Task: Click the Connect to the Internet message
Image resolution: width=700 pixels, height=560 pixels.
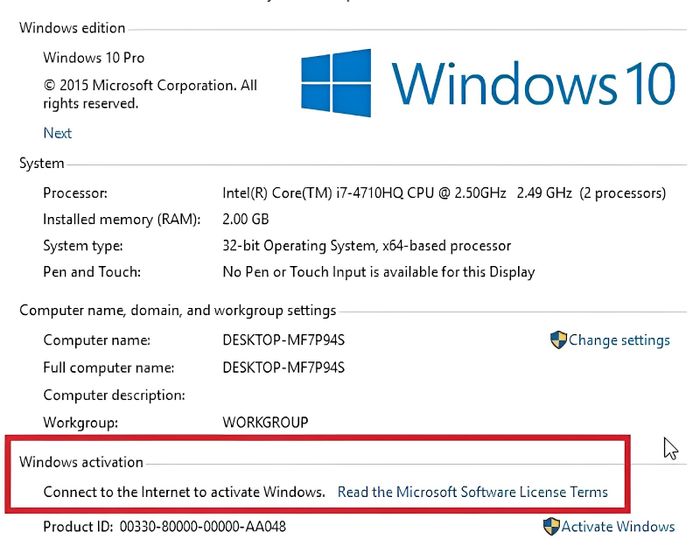Action: (184, 492)
